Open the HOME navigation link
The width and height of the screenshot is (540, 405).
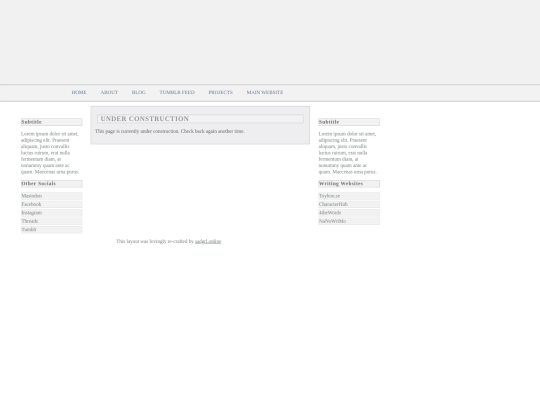point(79,92)
